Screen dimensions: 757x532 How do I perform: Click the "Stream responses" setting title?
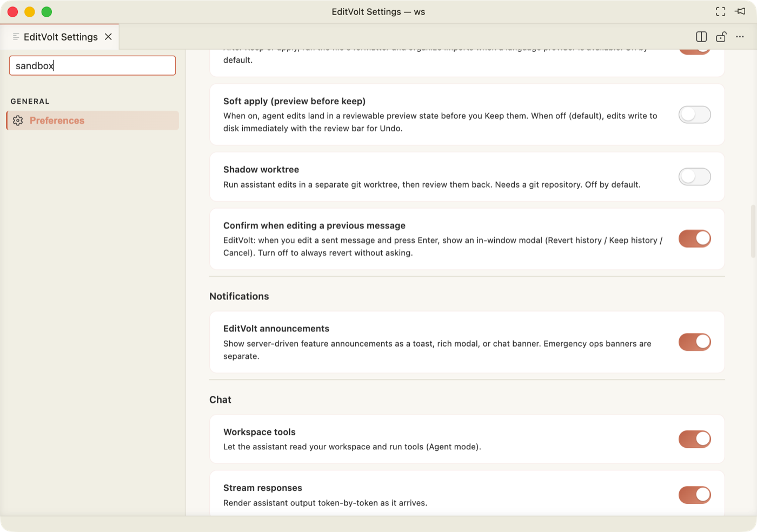263,488
